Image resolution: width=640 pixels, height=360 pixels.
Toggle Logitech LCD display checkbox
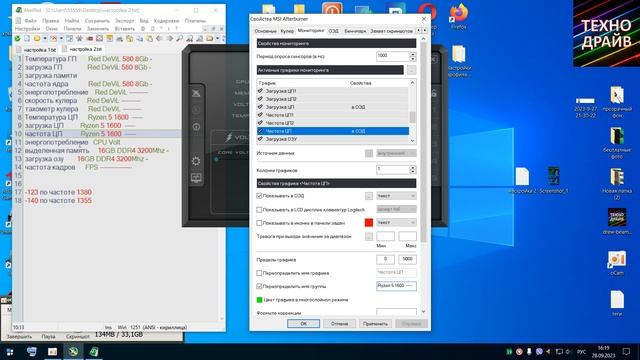coord(259,210)
